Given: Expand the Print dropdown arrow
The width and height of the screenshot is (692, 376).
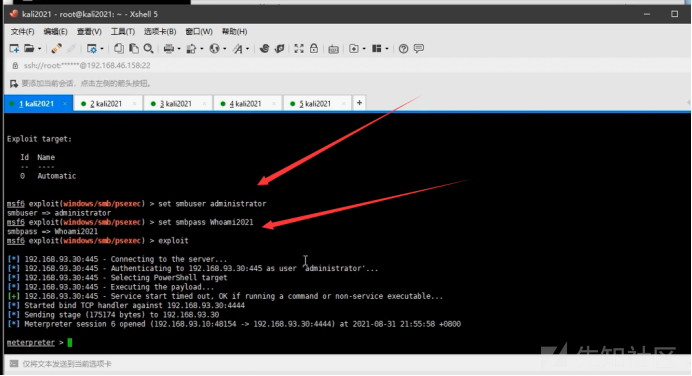Looking at the screenshot, I should point(179,49).
